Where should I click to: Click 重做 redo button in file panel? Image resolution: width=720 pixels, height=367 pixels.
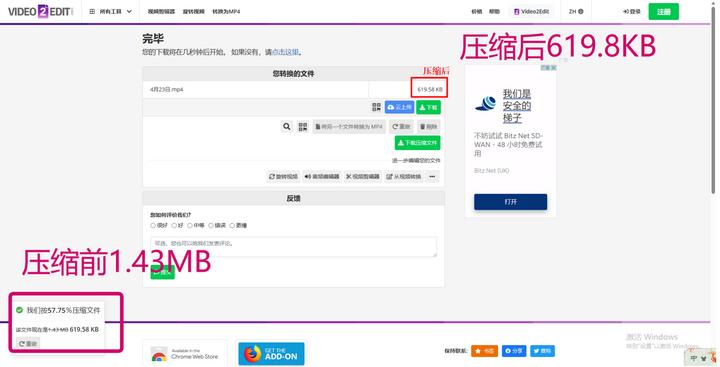[x=401, y=126]
